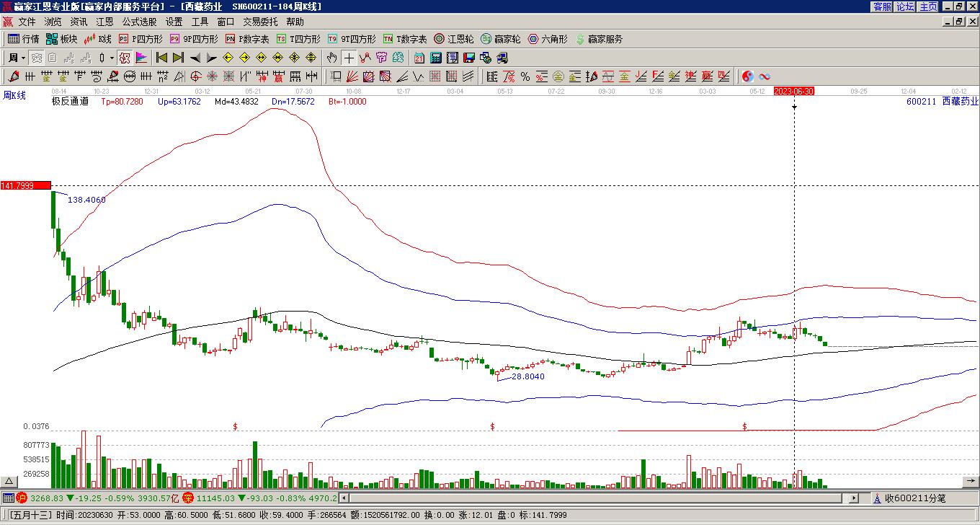Screen dimensions: 980x525
Task: Jump to last bar with skip-to-end arrow
Action: 178,58
